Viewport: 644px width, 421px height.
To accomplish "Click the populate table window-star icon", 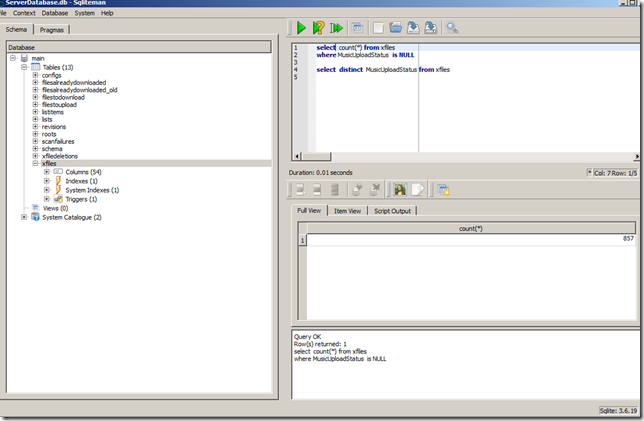I will [443, 190].
